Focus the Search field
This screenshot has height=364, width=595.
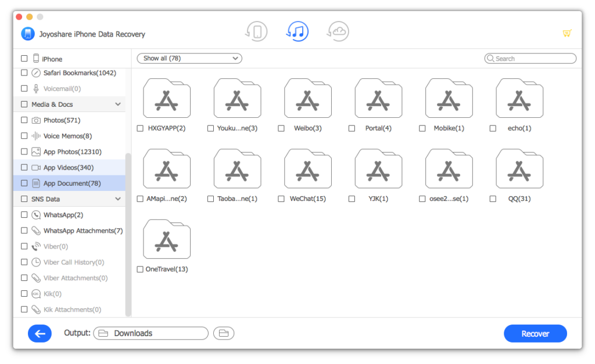pyautogui.click(x=530, y=59)
